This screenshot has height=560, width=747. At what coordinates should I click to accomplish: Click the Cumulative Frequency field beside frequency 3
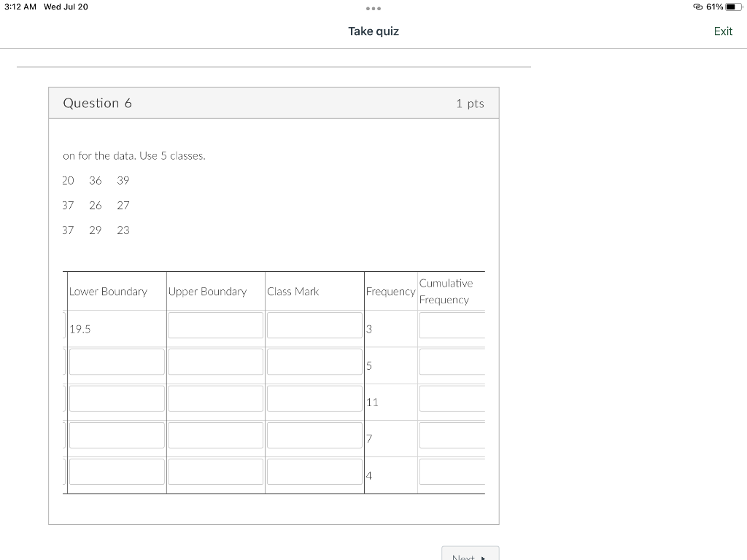pyautogui.click(x=451, y=325)
